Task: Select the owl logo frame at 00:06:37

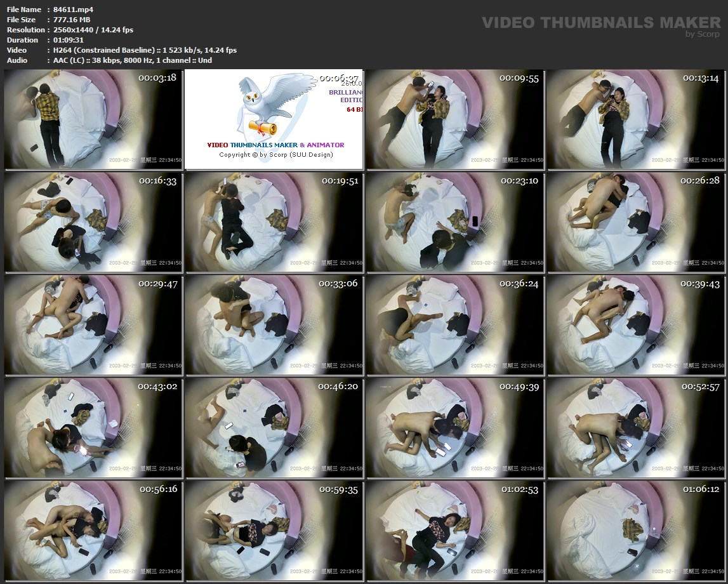Action: [x=274, y=119]
